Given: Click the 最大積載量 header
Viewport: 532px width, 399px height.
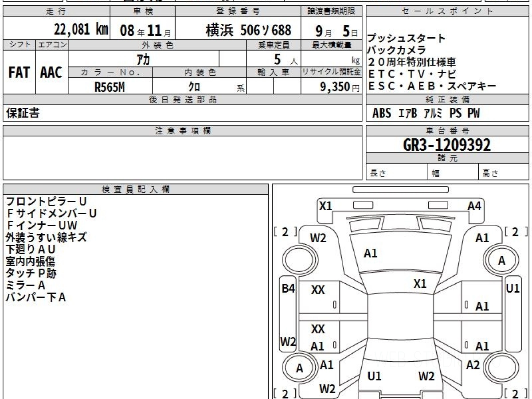Looking at the screenshot, I should click(332, 45).
